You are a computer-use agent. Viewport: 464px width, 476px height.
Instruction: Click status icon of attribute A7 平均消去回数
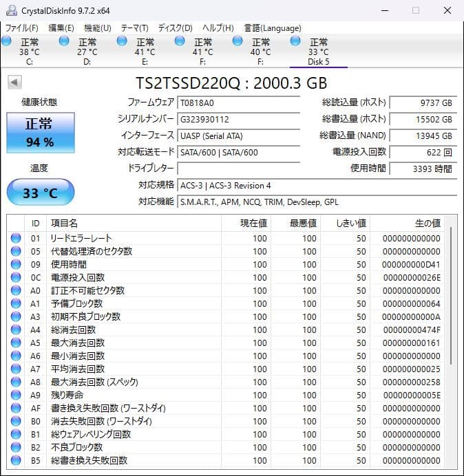(x=16, y=369)
